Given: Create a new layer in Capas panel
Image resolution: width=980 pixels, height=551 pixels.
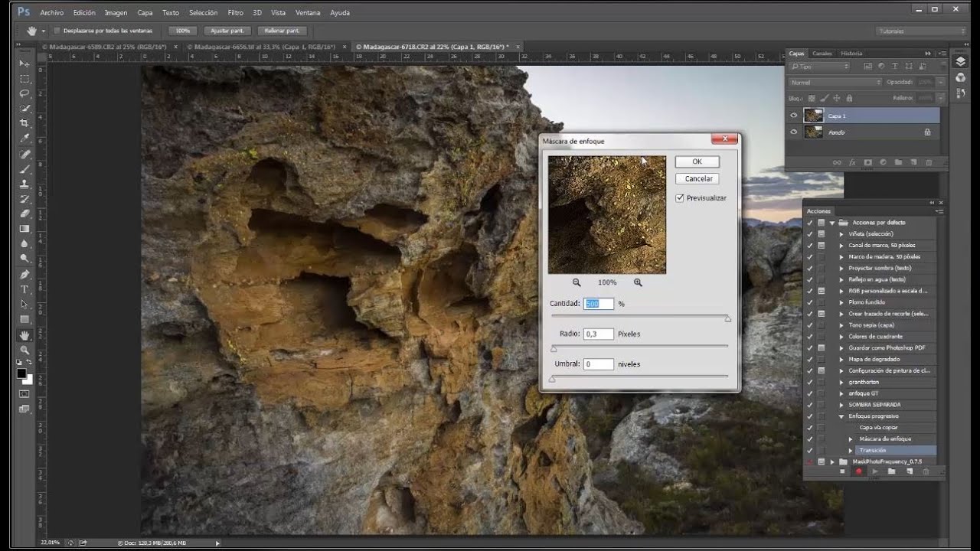Looking at the screenshot, I should (913, 162).
